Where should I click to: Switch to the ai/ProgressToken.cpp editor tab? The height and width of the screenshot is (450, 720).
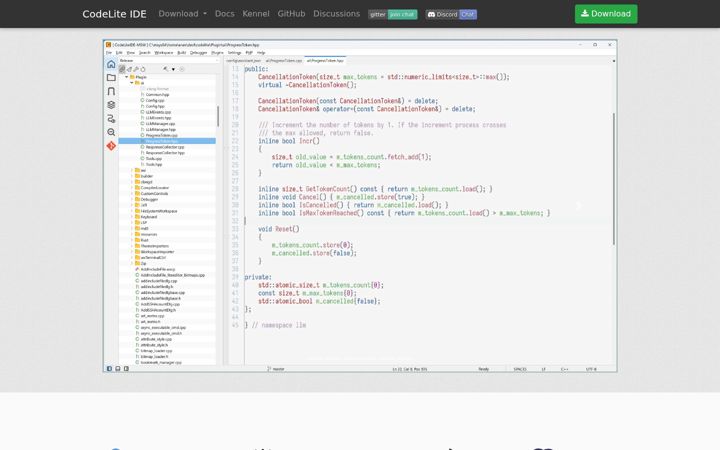284,61
